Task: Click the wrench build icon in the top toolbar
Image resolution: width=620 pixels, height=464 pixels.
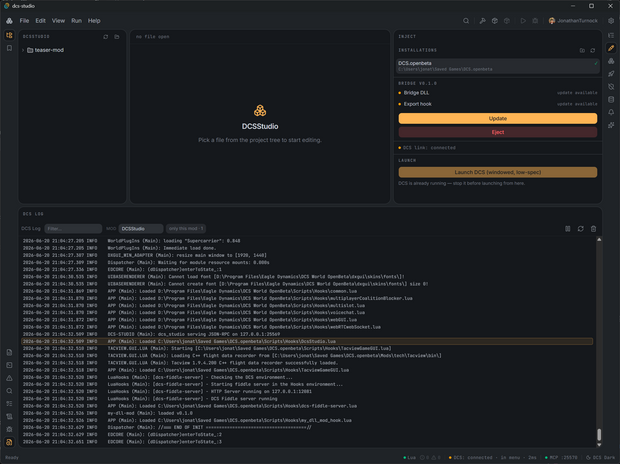Action: 482,21
